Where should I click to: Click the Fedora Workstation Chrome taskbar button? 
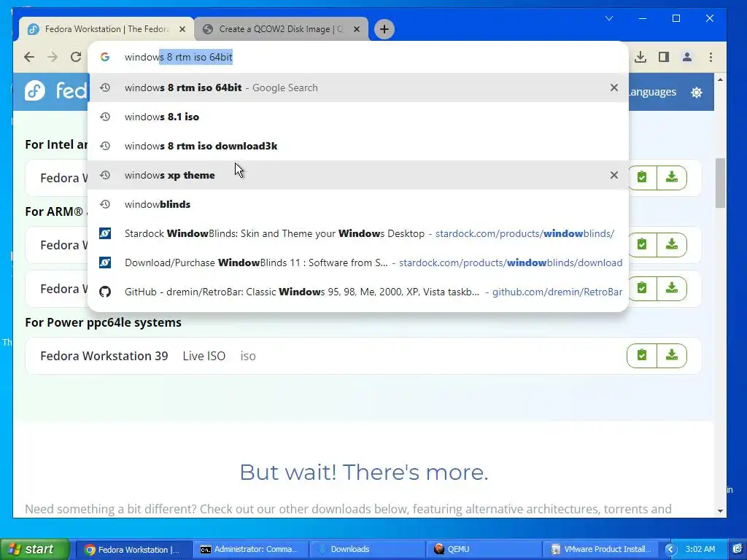[x=133, y=550]
